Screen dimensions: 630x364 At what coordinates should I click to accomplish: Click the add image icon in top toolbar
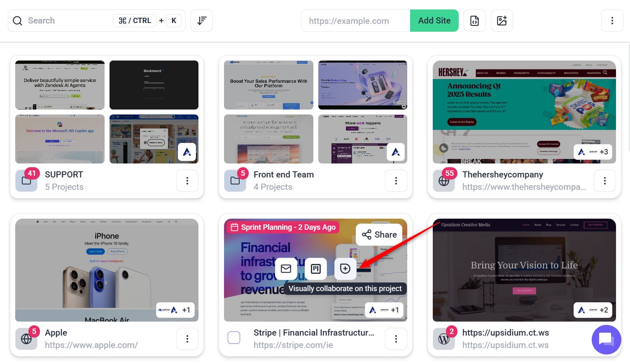click(x=502, y=21)
